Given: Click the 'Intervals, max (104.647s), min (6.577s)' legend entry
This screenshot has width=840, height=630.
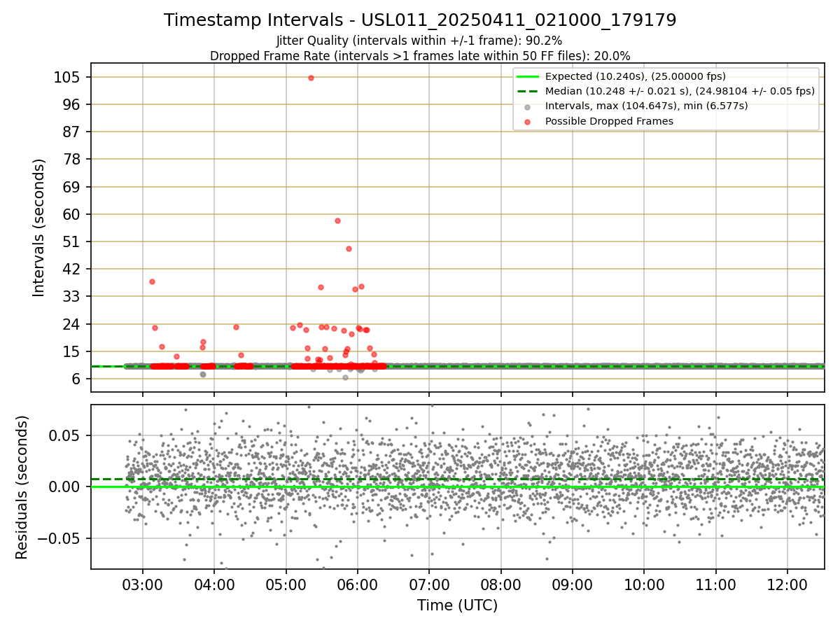Looking at the screenshot, I should coord(647,106).
